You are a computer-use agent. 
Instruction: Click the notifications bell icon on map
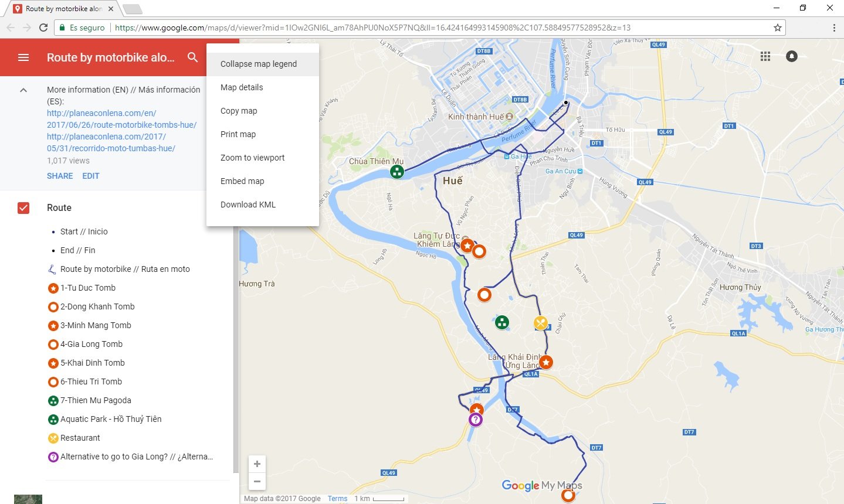[792, 56]
